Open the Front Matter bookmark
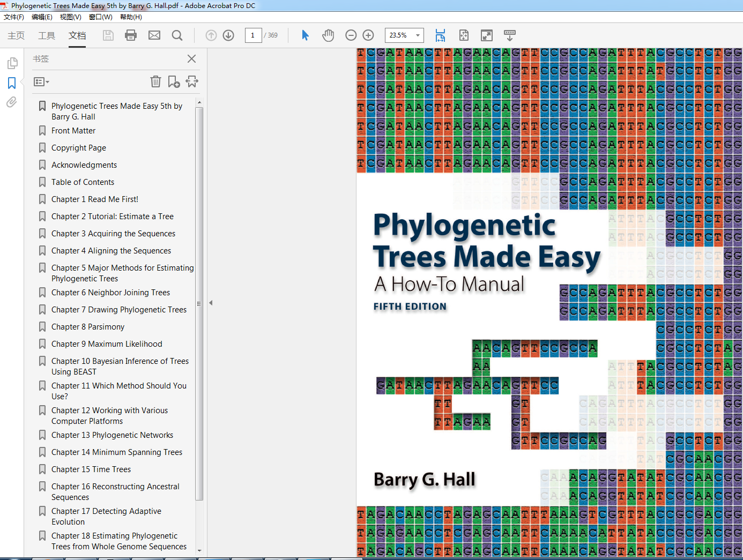Viewport: 743px width, 560px height. pyautogui.click(x=73, y=131)
